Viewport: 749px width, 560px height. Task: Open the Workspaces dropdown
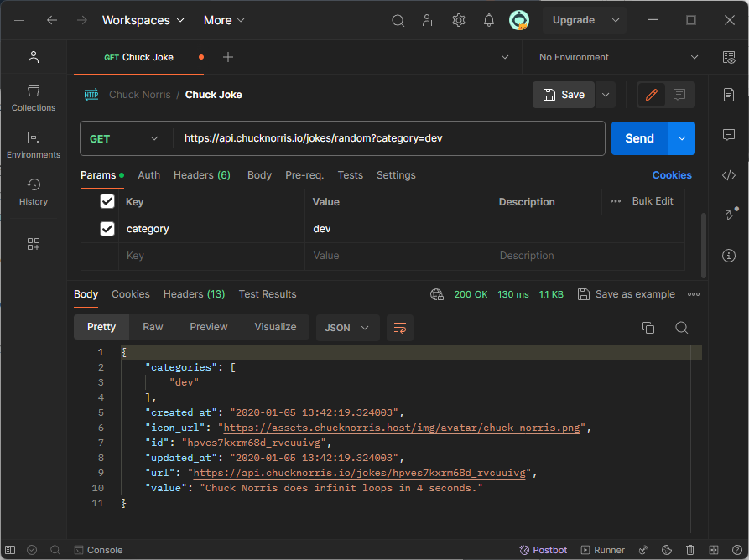coord(143,20)
